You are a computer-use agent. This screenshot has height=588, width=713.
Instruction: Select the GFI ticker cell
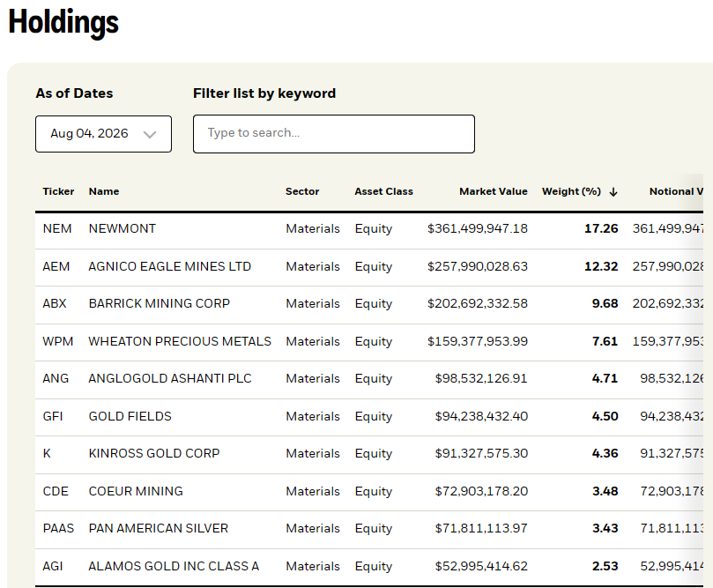pyautogui.click(x=53, y=416)
